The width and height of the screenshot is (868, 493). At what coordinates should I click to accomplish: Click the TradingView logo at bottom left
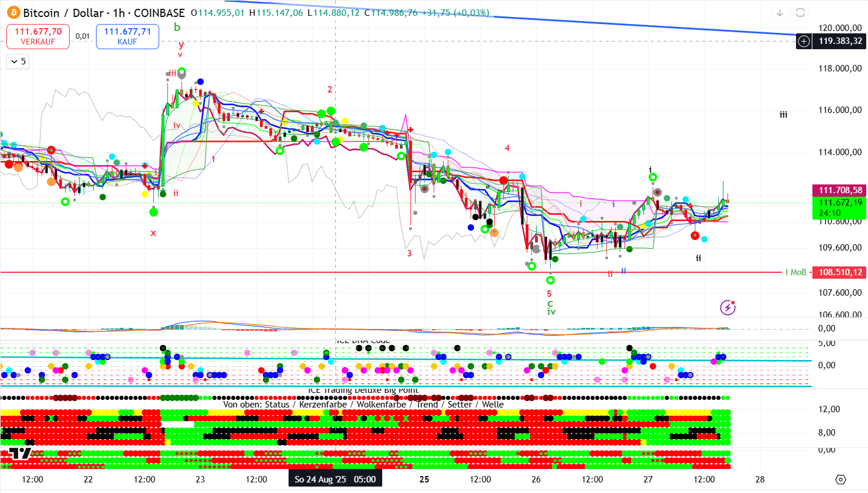click(19, 453)
